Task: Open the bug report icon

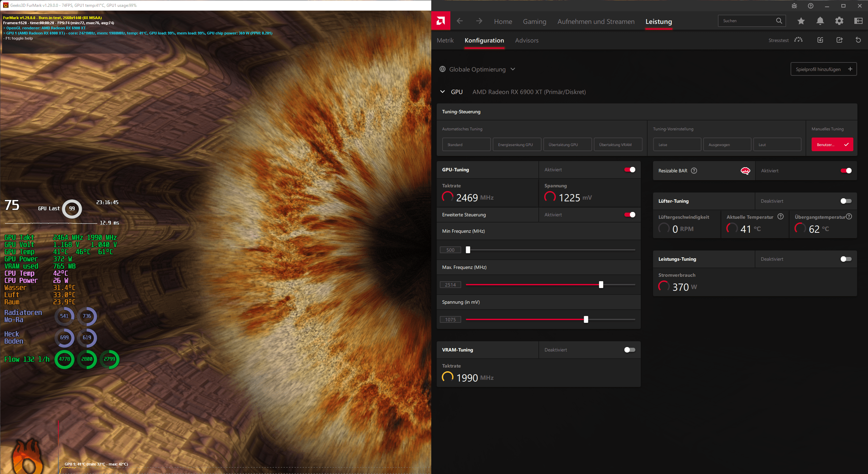Action: coord(794,6)
